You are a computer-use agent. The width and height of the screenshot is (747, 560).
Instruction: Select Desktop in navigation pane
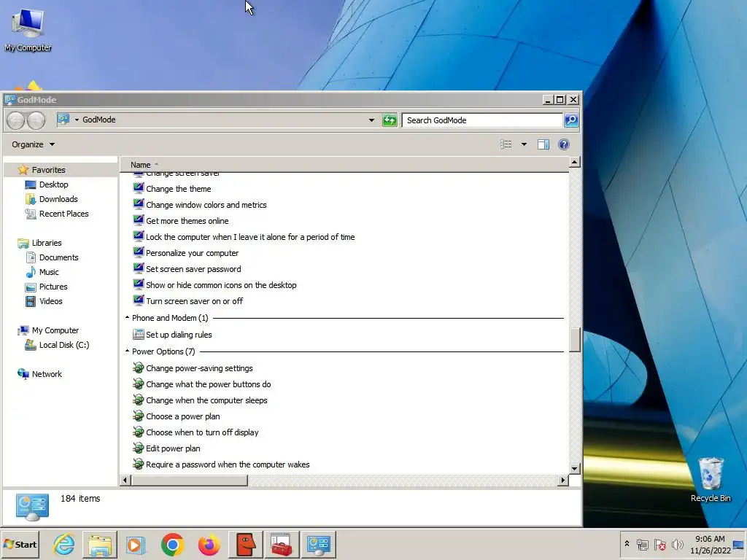coord(53,184)
